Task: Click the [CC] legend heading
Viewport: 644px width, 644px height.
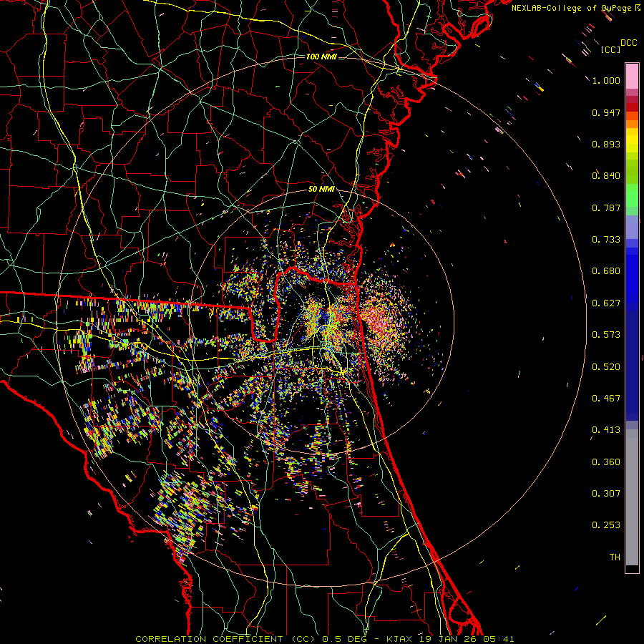Action: (x=611, y=49)
